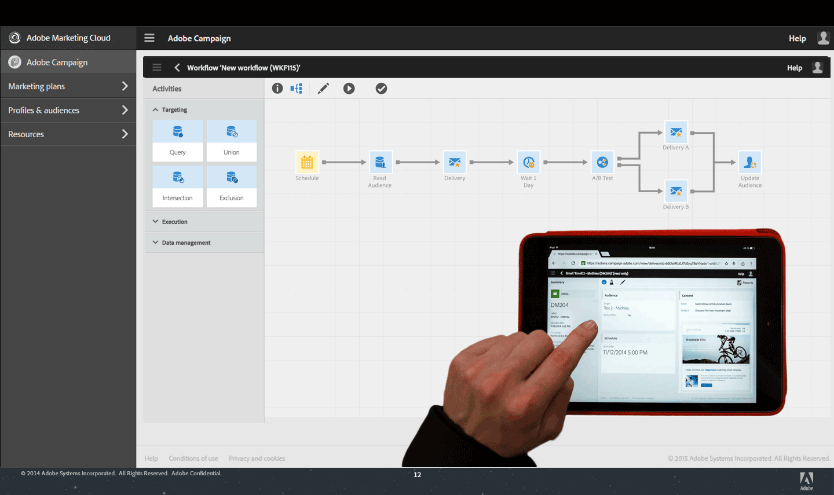834x495 pixels.
Task: Toggle the main hamburger menu beside Adobe Campaign
Action: 150,38
